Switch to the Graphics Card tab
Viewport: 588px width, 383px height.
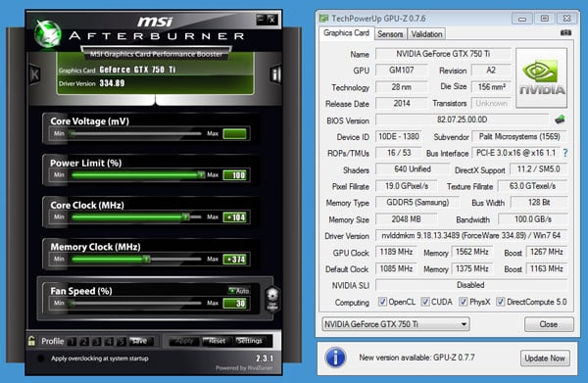pos(347,33)
